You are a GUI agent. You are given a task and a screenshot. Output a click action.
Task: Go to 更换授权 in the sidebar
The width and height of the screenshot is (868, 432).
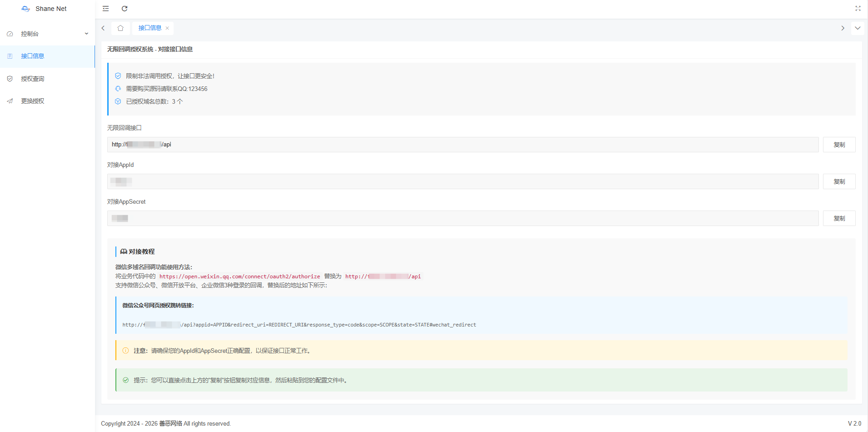(x=33, y=101)
